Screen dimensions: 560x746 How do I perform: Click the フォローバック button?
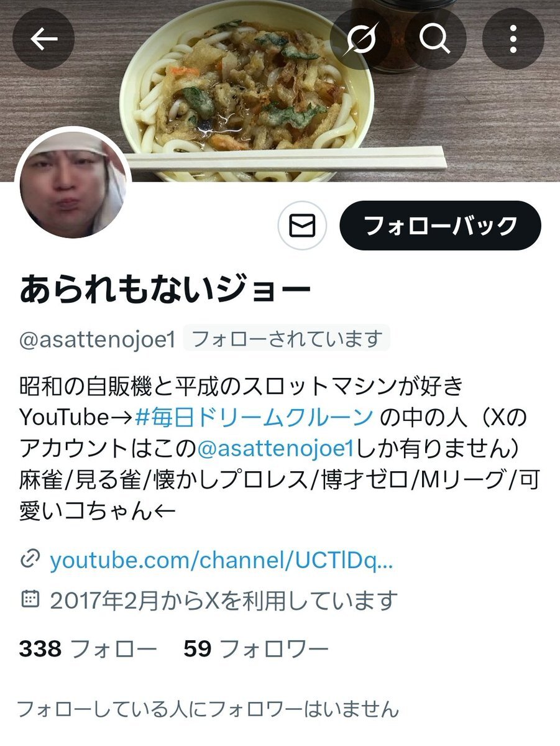pos(440,226)
